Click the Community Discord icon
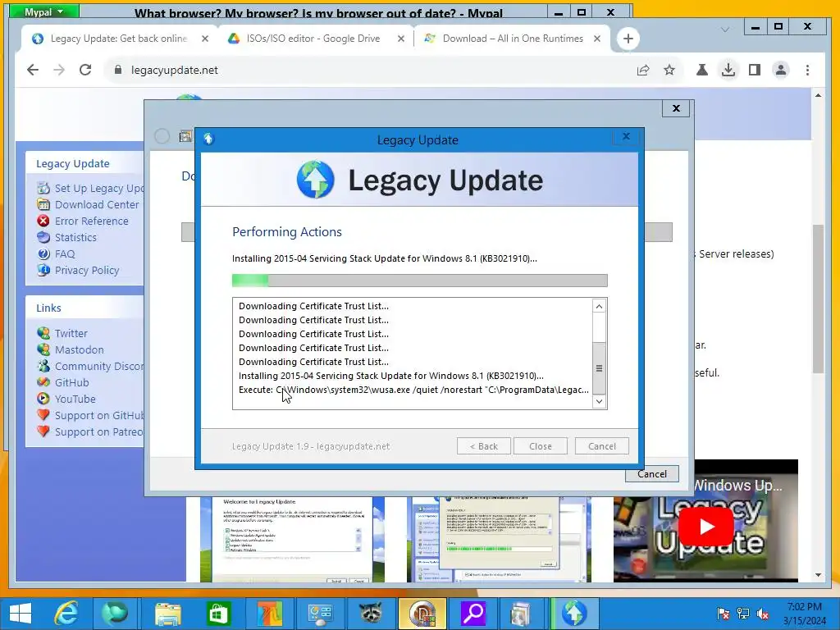840x630 pixels. pos(43,367)
